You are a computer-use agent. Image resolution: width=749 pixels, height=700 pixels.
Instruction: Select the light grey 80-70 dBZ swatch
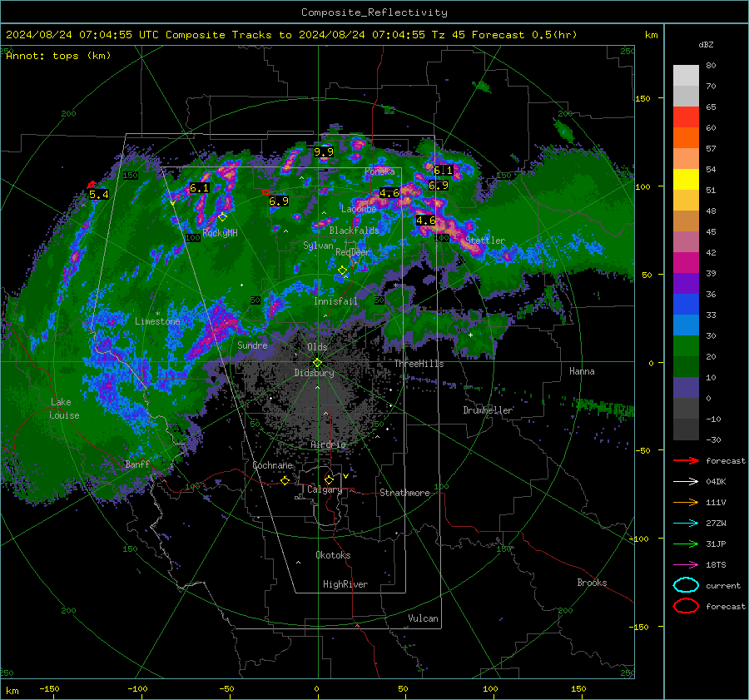686,76
